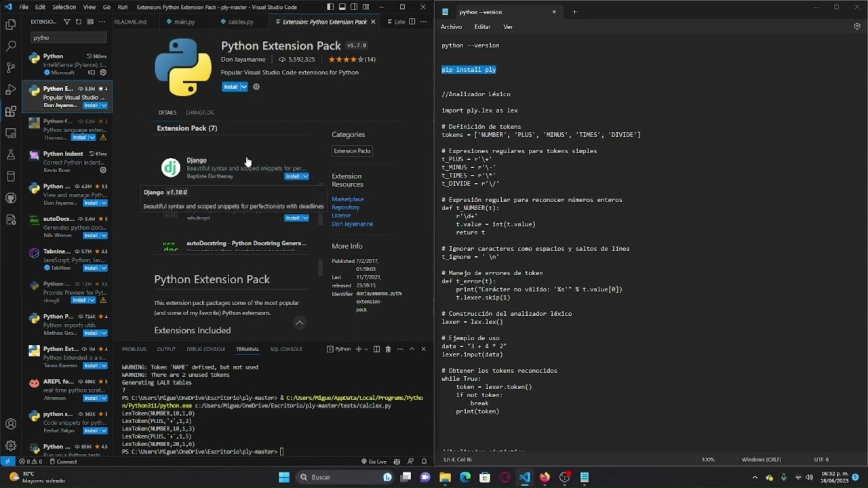Open the Manage gear in activity bar
This screenshot has height=488, width=868.
click(10, 445)
